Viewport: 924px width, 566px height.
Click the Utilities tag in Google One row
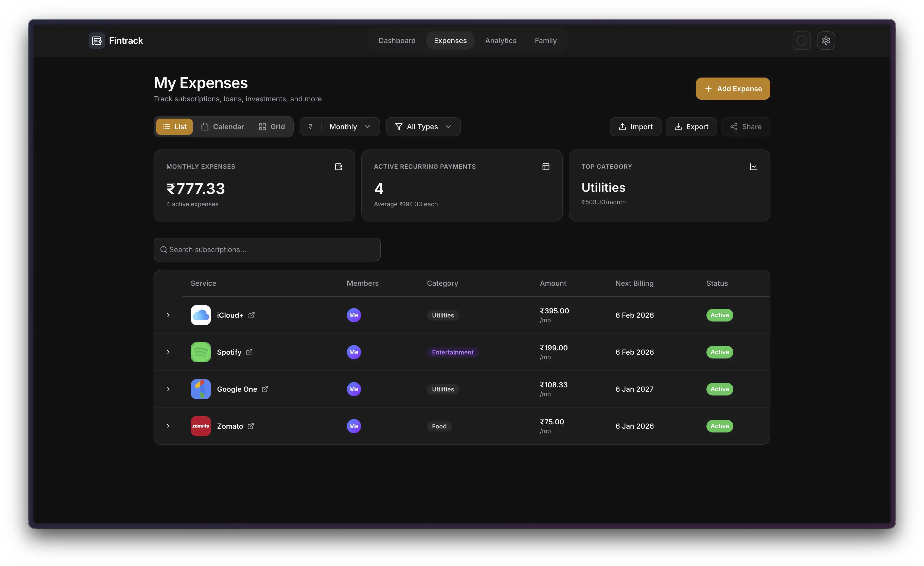[443, 389]
